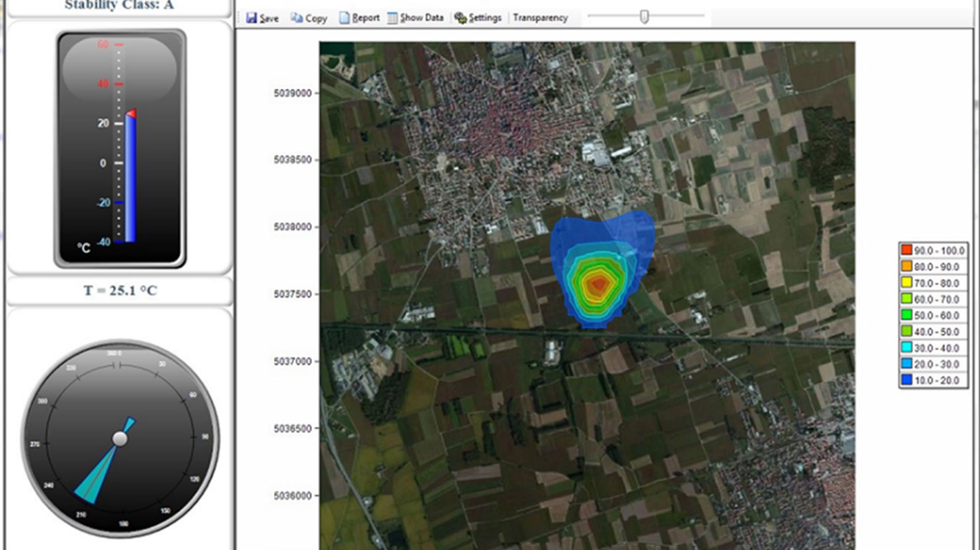Click the Settings gear icon

(x=460, y=18)
